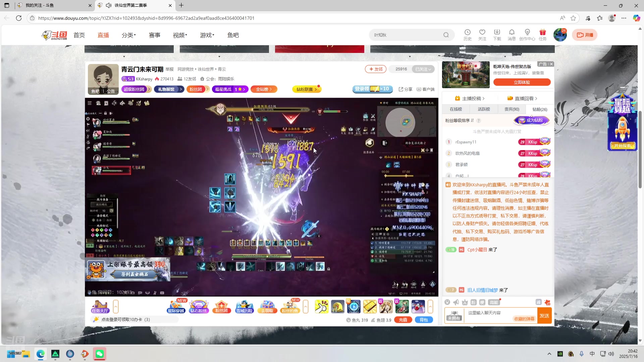Open 雪域历险 penguin icon

pos(244,306)
